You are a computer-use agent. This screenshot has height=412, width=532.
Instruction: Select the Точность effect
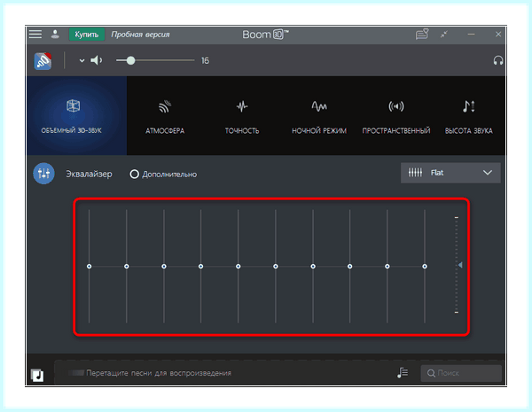[242, 117]
